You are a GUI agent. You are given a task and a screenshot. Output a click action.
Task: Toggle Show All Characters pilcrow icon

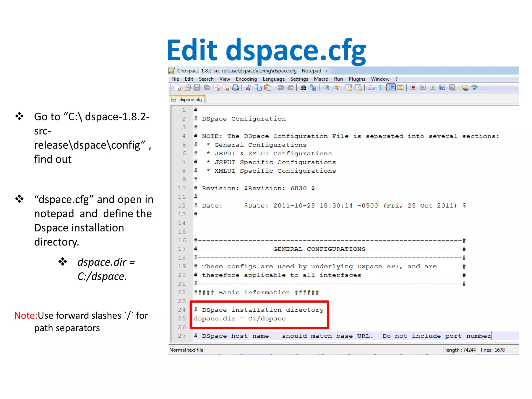coord(381,88)
